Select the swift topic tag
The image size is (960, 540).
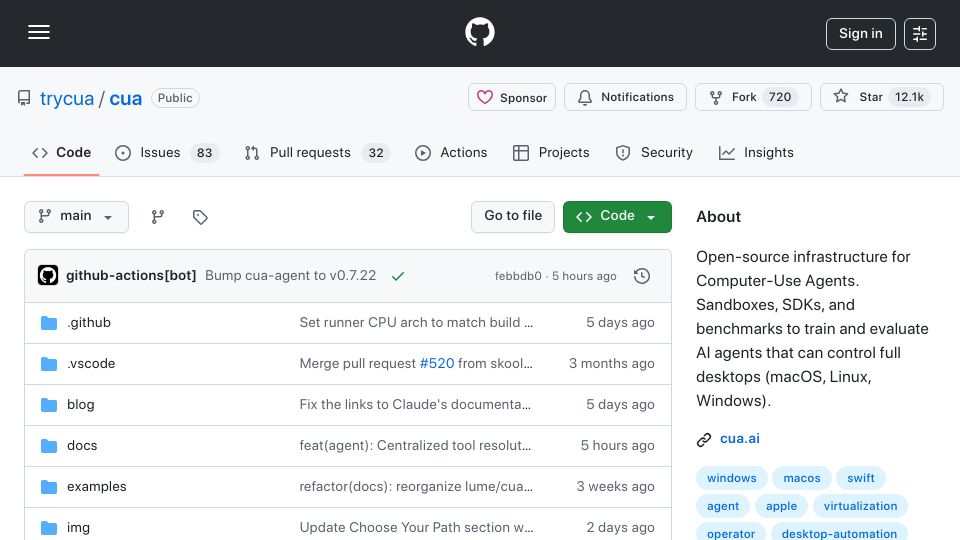point(860,478)
